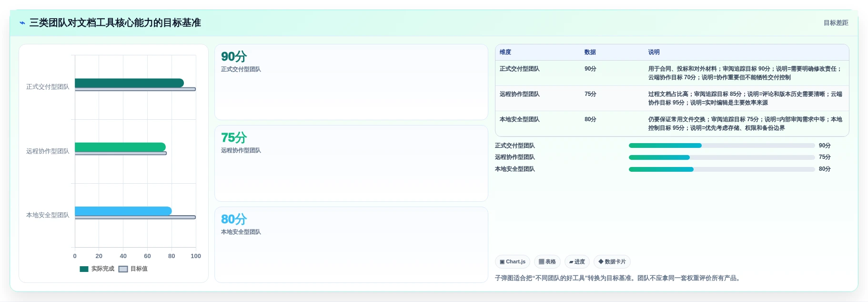Image resolution: width=868 pixels, height=302 pixels.
Task: Click the lightning icon beside the title
Action: pyautogui.click(x=22, y=23)
